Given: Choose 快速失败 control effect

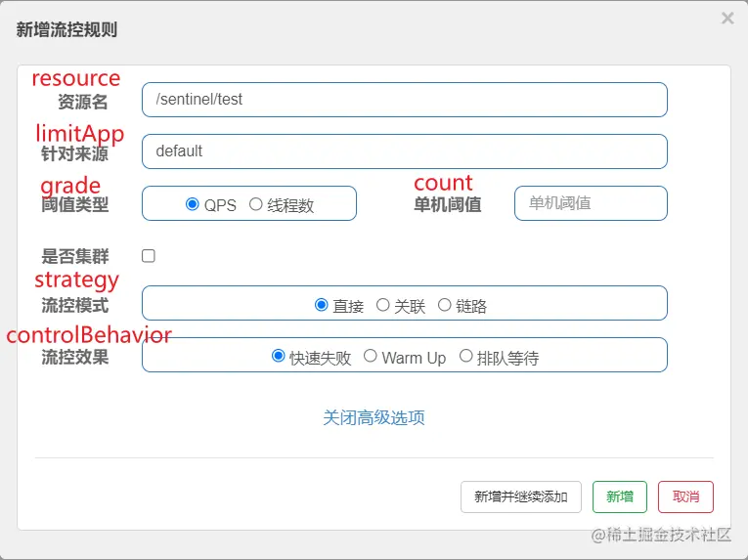Looking at the screenshot, I should click(278, 356).
